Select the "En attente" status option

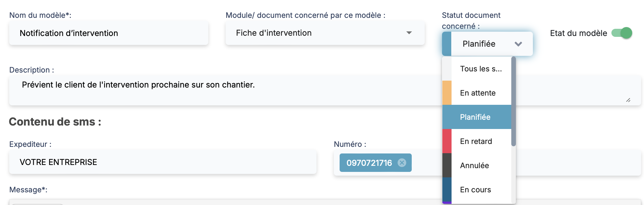pyautogui.click(x=478, y=93)
